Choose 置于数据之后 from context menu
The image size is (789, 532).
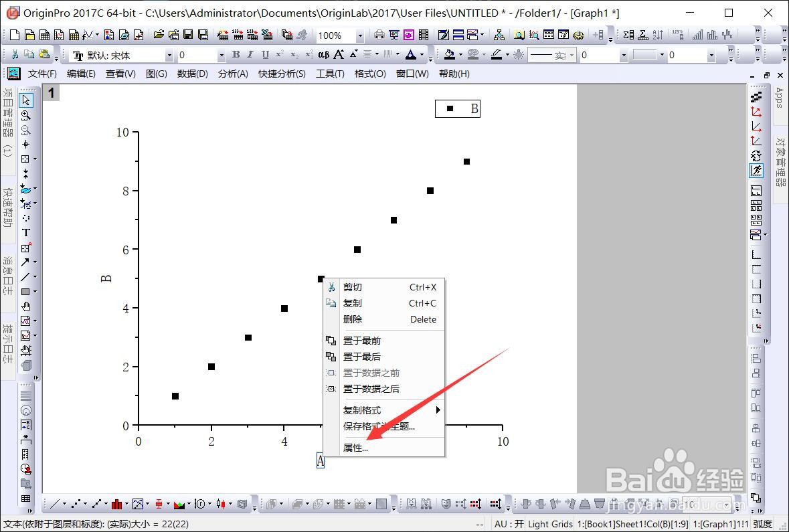(x=384, y=389)
